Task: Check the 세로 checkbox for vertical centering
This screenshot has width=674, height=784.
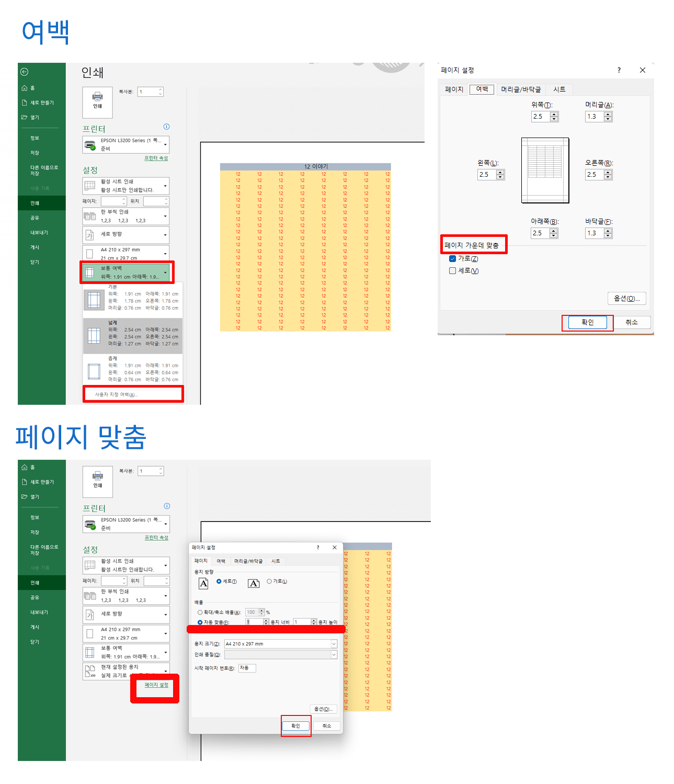Action: point(453,270)
